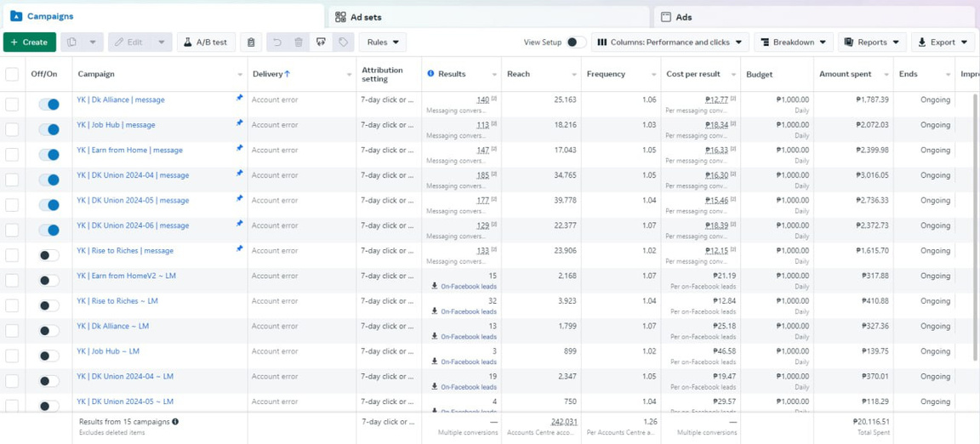Click pin icon on YK | Job Hub | message row
Viewport: 980px width, 444px height.
[239, 123]
